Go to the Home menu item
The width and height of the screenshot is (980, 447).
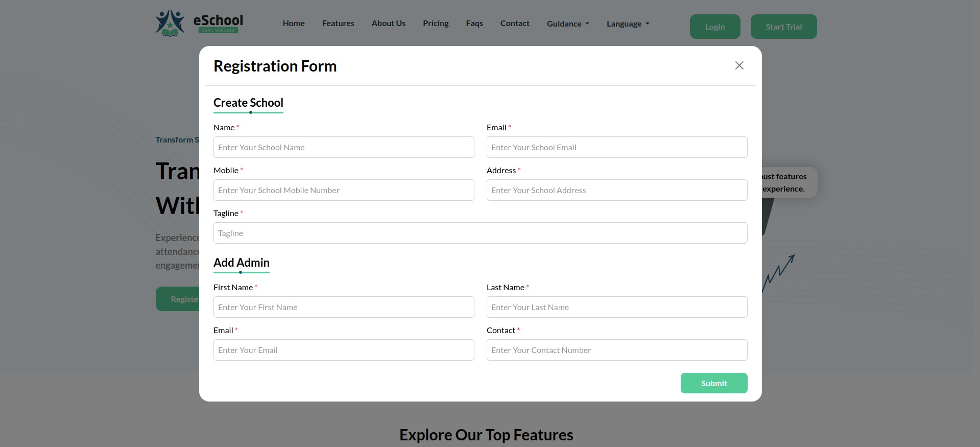pos(294,23)
